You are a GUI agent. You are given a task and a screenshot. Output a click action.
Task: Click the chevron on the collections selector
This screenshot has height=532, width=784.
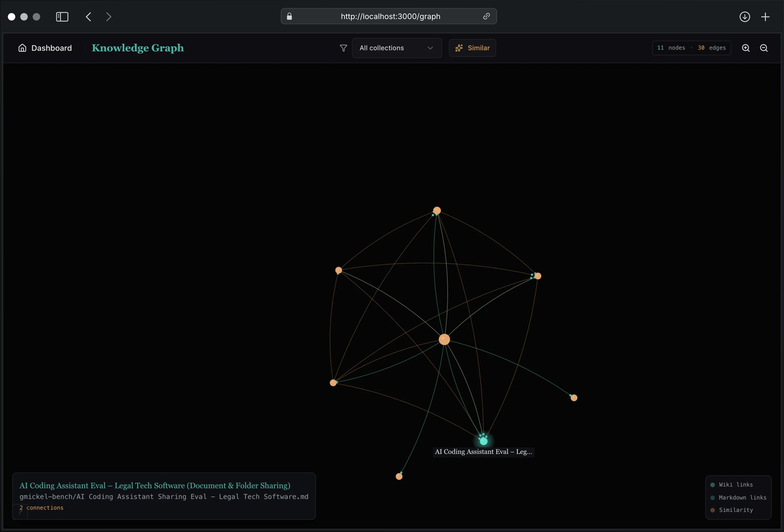coord(430,48)
